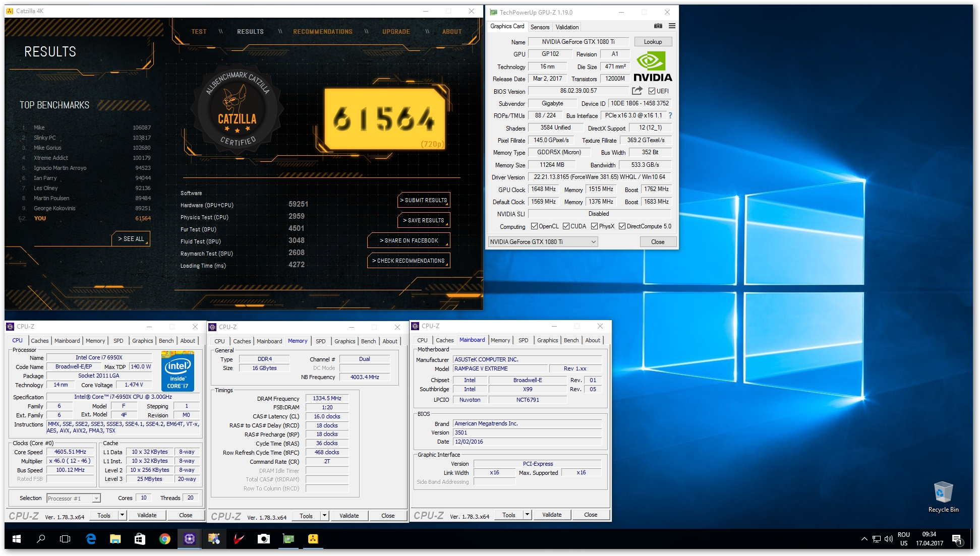The width and height of the screenshot is (980, 556).
Task: Open the picture tool taskbar icon next to CPU-Z
Action: pyautogui.click(x=214, y=539)
